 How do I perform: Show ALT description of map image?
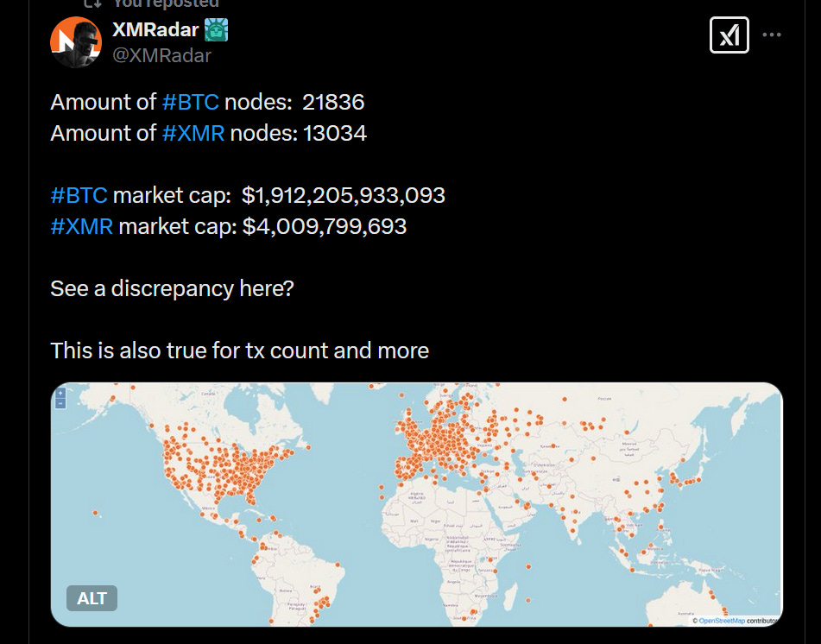[x=92, y=598]
